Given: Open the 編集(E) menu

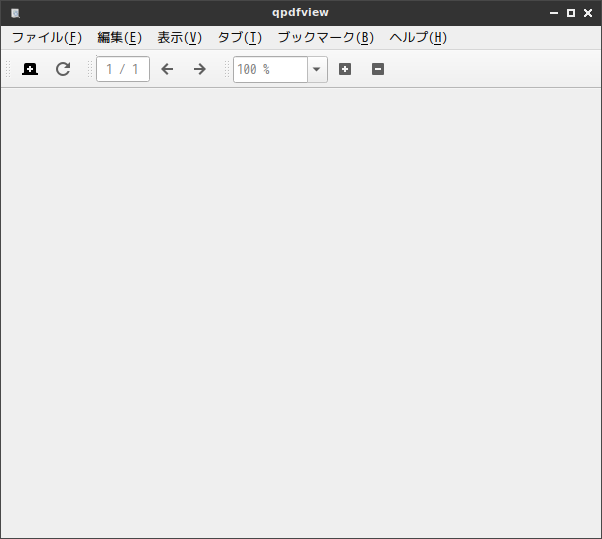Looking at the screenshot, I should coord(119,38).
